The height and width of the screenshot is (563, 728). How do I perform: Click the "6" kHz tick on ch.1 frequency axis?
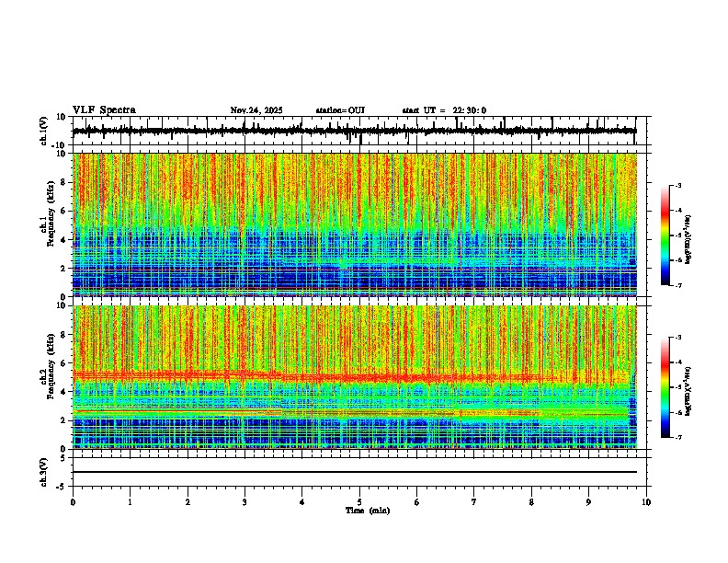coord(64,212)
